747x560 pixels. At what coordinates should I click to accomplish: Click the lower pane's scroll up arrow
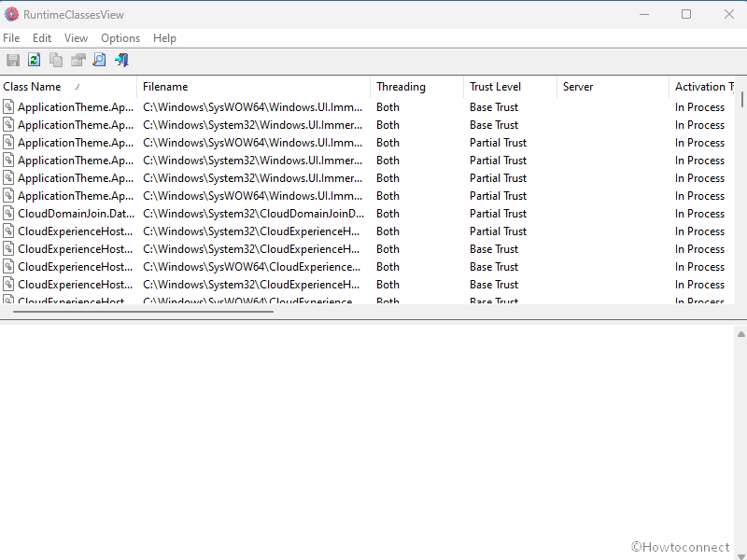point(741,333)
